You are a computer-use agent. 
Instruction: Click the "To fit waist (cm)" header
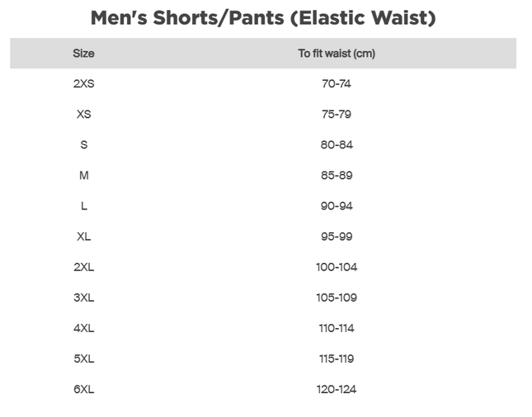[x=337, y=54]
